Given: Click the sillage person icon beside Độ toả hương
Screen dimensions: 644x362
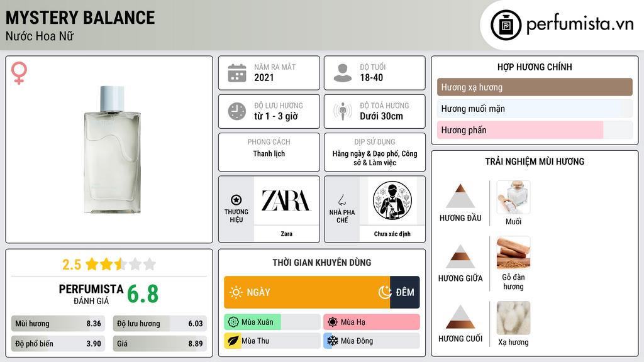Looking at the screenshot, I should pos(343,111).
